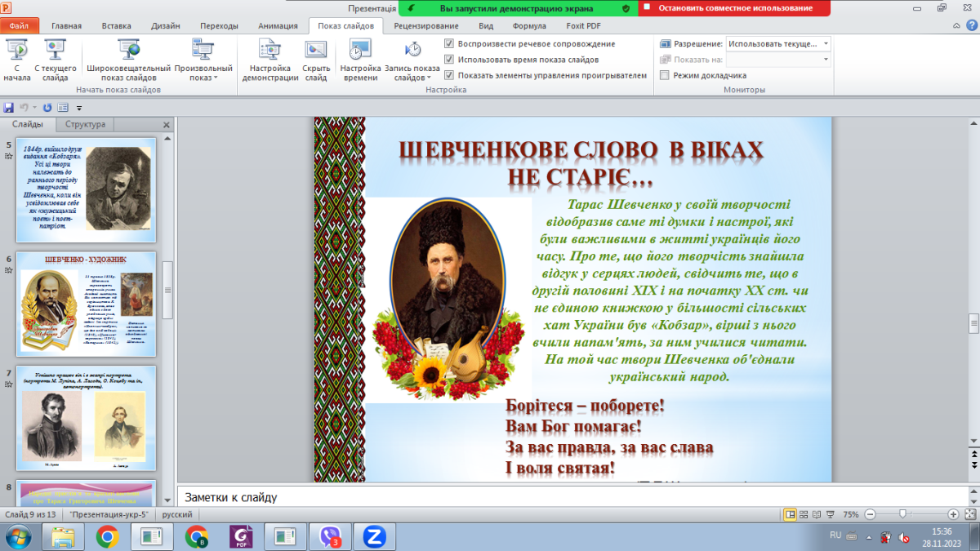Viewport: 980px width, 551px height.
Task: Open the 'Файл' menu button
Action: [x=20, y=26]
